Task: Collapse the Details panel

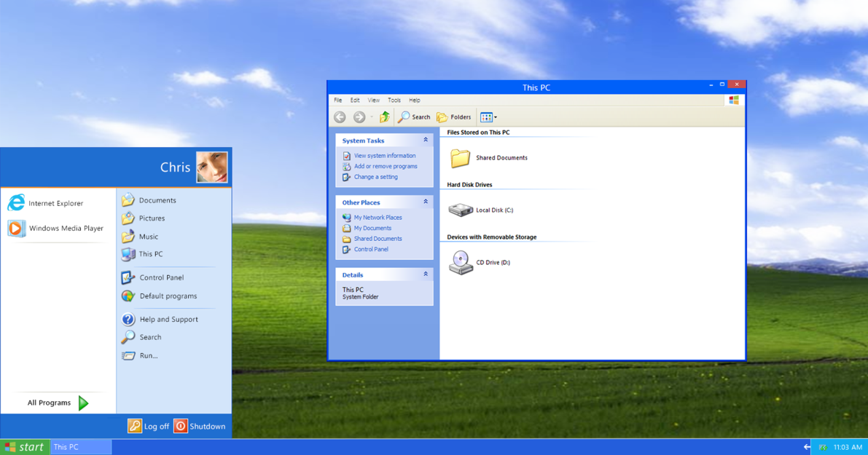Action: point(426,274)
